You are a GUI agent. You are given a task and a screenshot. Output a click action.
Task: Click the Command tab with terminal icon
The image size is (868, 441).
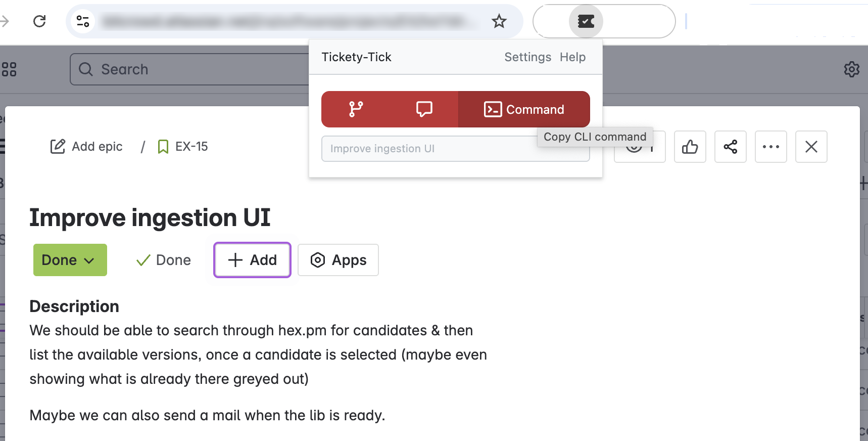point(524,109)
